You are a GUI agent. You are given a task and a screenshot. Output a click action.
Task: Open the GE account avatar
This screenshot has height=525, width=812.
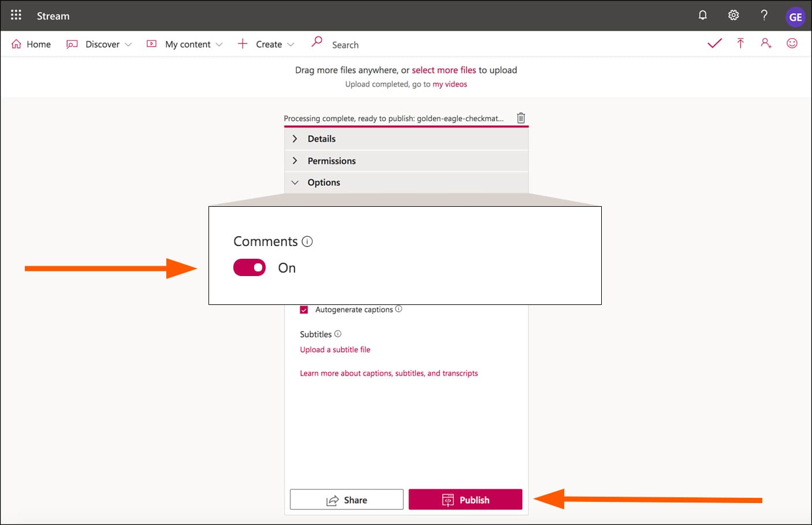[x=795, y=17]
